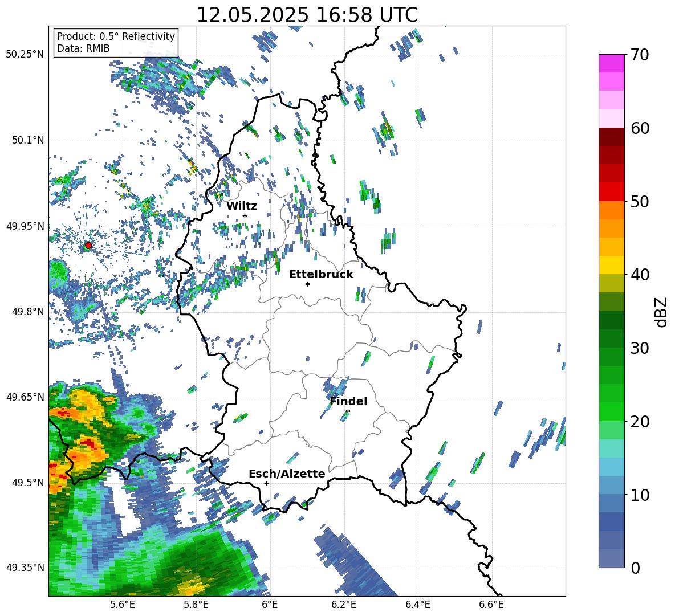Click the 6°E longitude label
The height and width of the screenshot is (616, 675).
[270, 605]
